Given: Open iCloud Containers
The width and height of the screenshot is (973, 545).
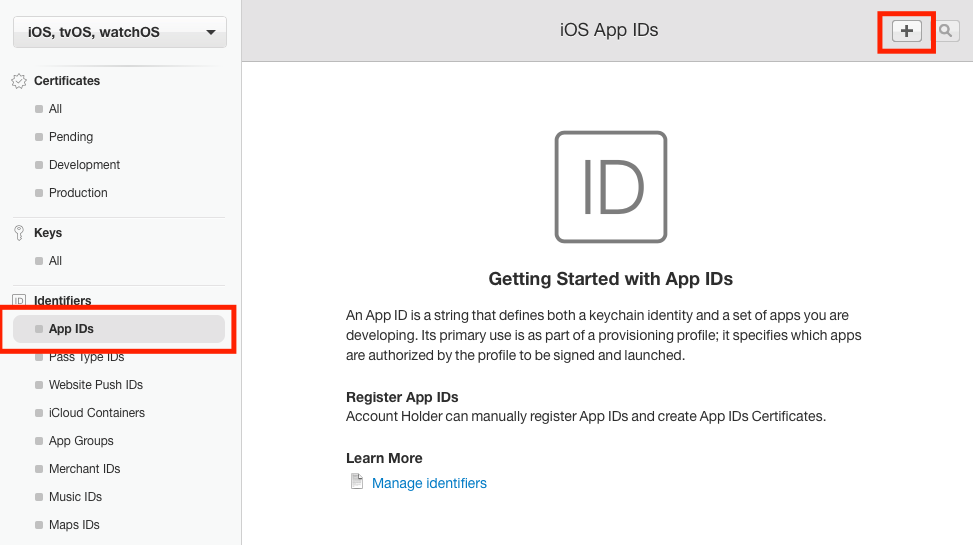Looking at the screenshot, I should pyautogui.click(x=97, y=413).
